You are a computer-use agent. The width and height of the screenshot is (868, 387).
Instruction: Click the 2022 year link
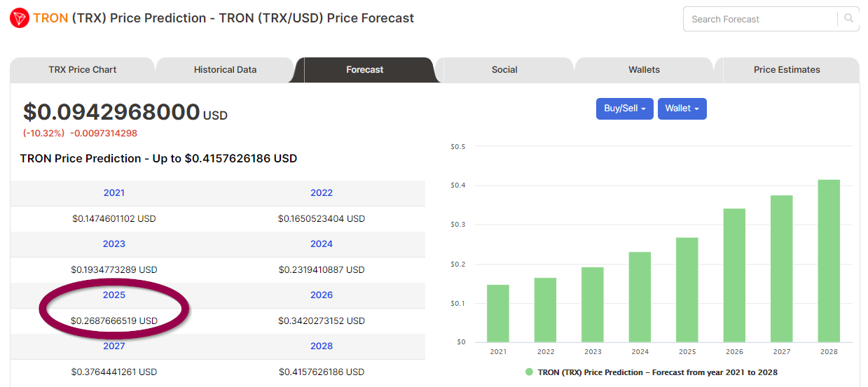pyautogui.click(x=322, y=192)
